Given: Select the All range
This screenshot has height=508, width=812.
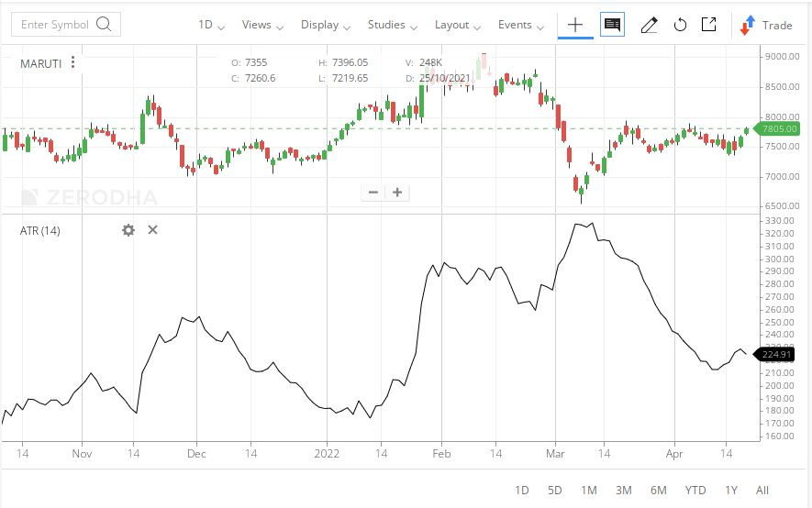Looking at the screenshot, I should [762, 490].
